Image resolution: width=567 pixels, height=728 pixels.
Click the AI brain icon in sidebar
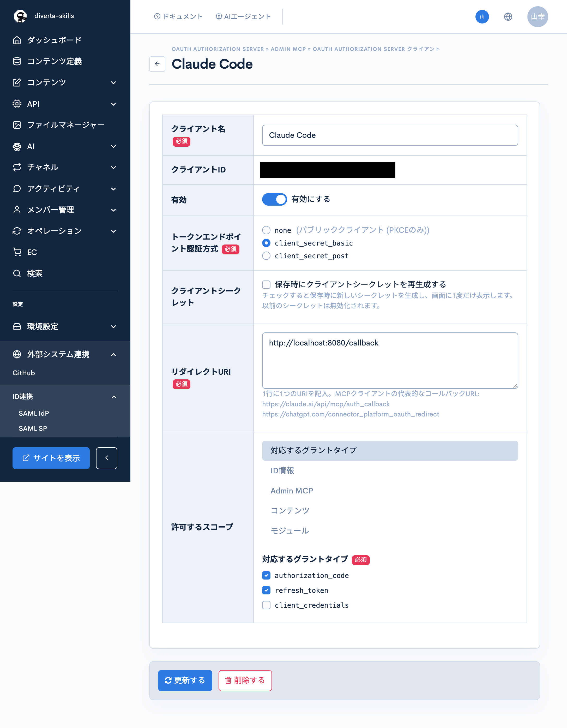pyautogui.click(x=17, y=146)
